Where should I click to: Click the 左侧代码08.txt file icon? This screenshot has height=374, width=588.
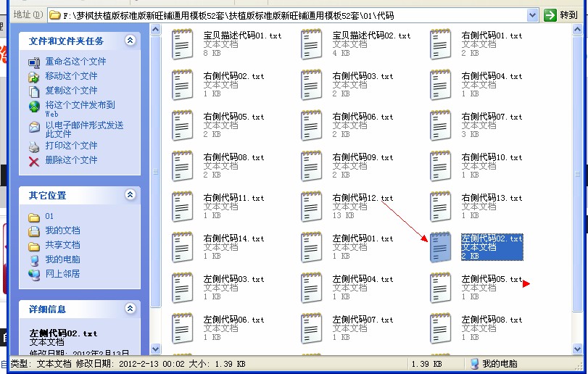point(441,328)
